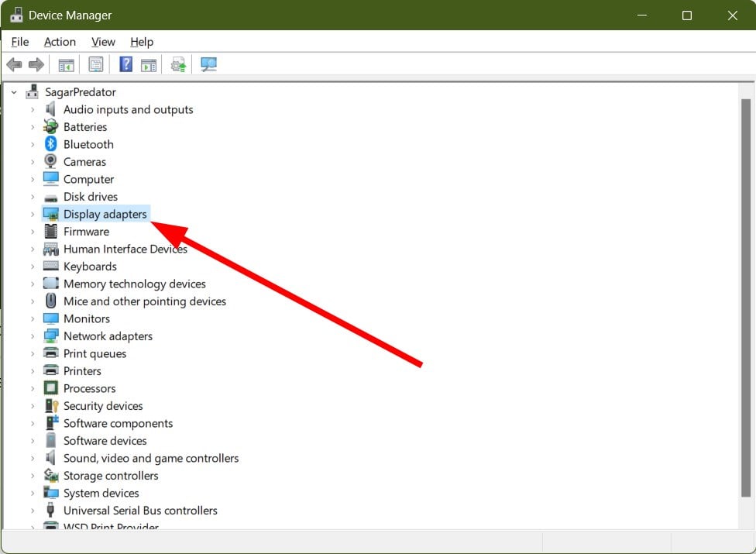Click Scan for hardware changes monitor icon

tap(209, 64)
